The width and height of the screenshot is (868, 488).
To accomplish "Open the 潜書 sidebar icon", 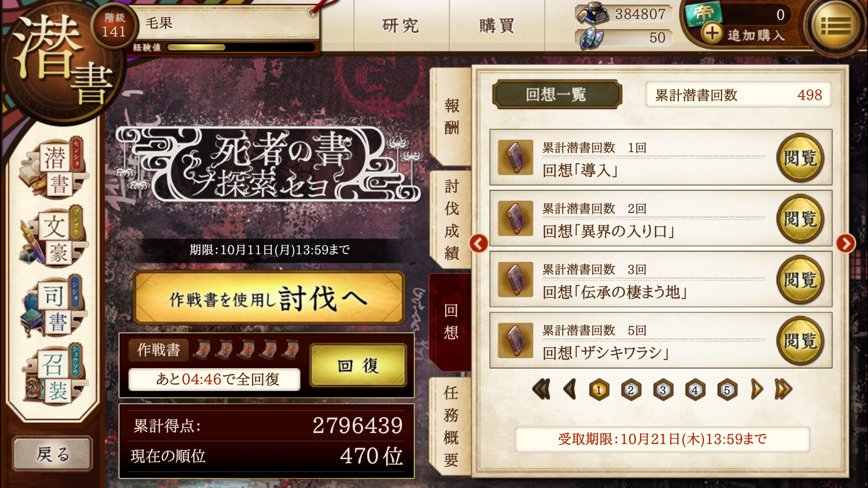I will [53, 169].
